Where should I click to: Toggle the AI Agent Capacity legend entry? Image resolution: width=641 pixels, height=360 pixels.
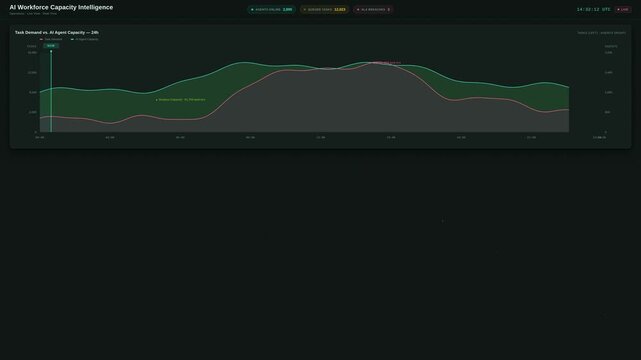coord(85,39)
